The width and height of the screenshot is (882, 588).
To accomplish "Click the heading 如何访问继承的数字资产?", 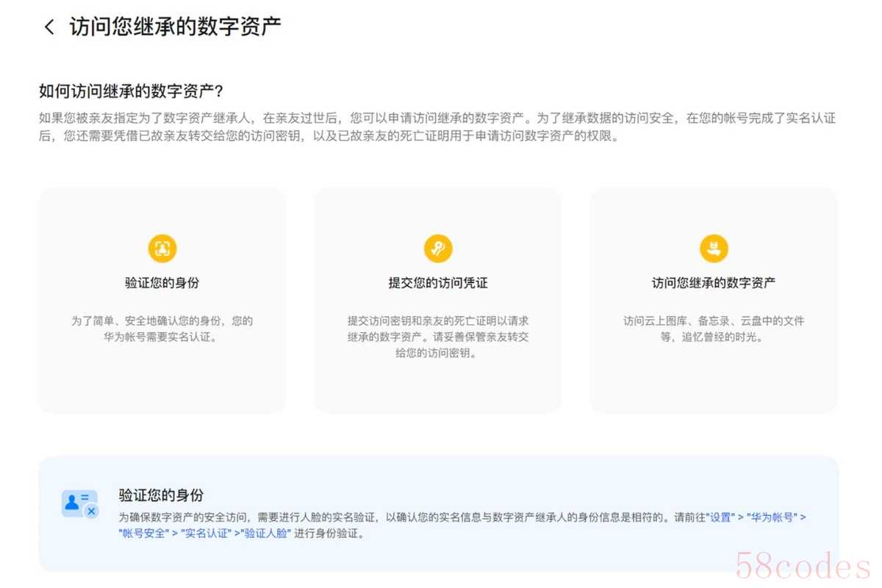I will pyautogui.click(x=131, y=91).
